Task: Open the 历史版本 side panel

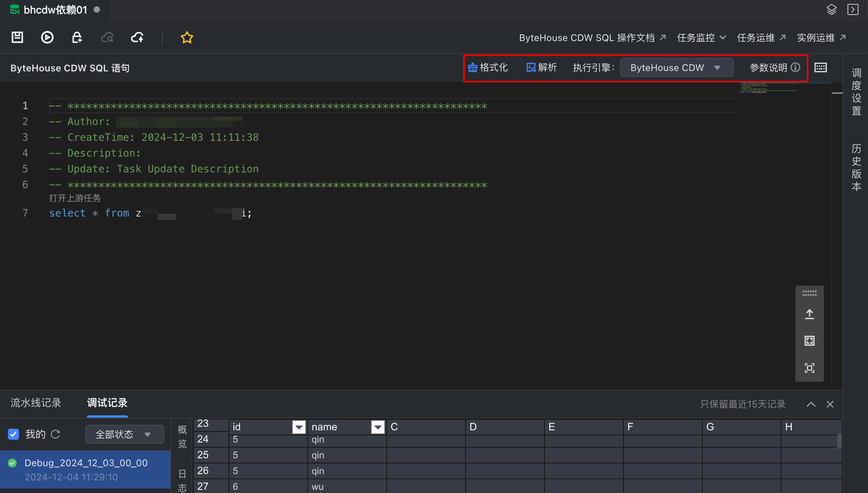Action: pos(856,168)
